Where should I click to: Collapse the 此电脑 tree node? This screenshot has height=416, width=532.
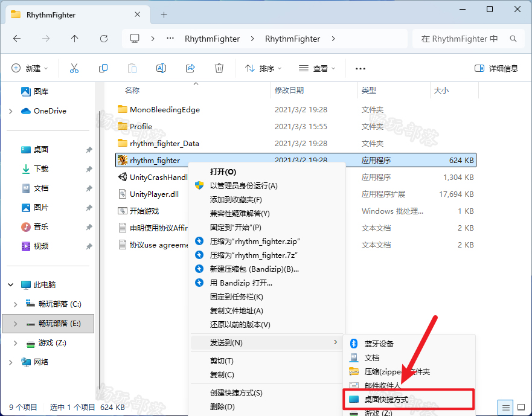click(x=11, y=285)
